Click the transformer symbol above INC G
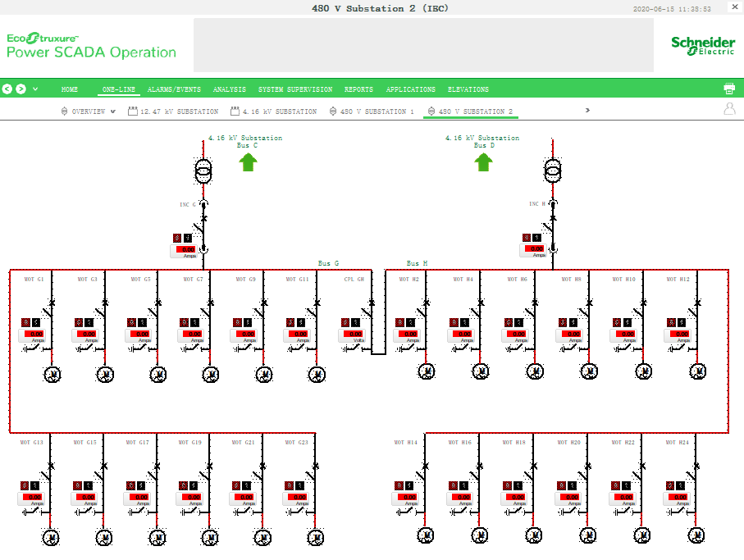 [x=203, y=171]
